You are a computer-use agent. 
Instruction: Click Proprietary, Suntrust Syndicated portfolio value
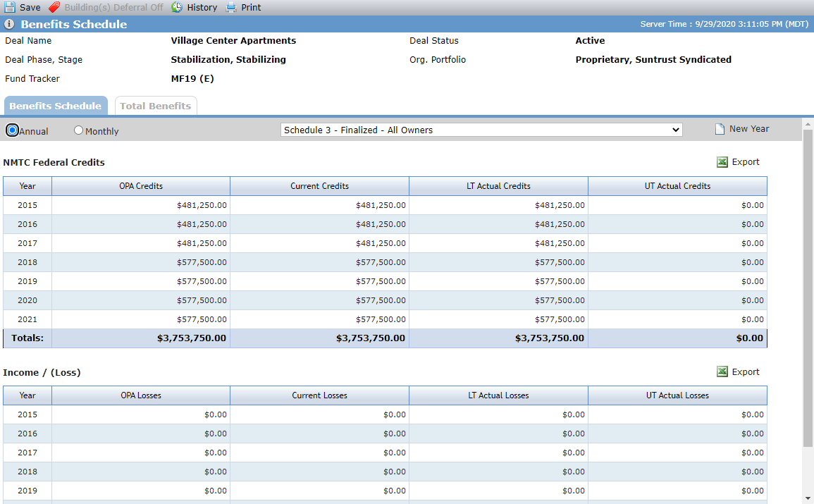point(653,60)
